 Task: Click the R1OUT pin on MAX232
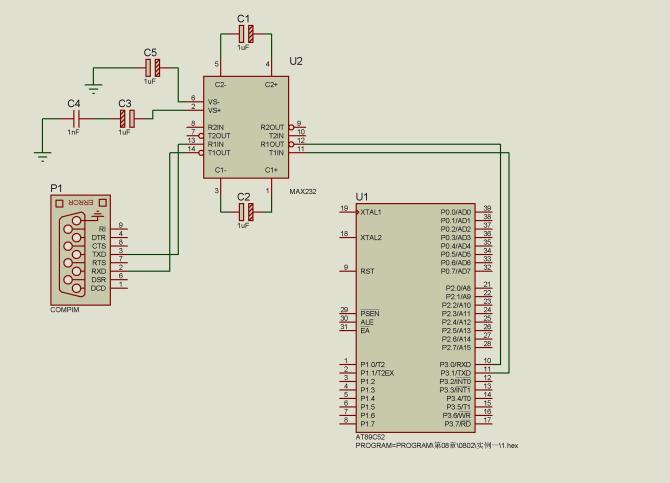297,144
